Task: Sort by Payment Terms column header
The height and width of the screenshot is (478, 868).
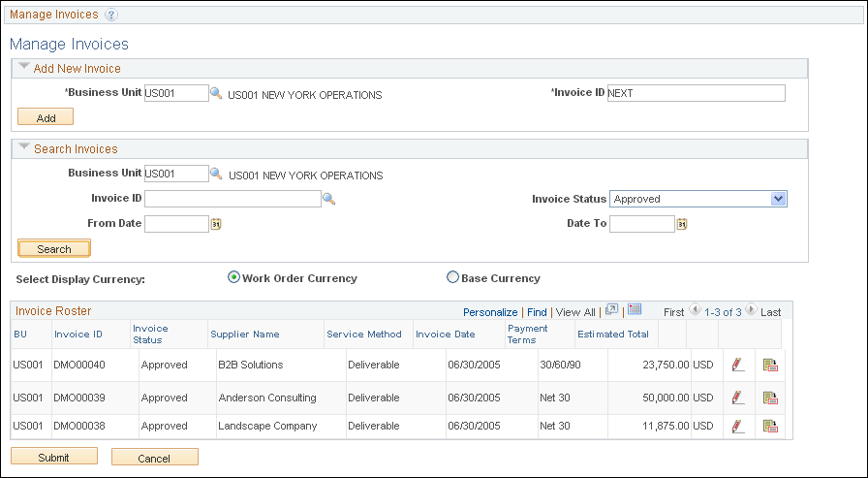Action: click(528, 334)
